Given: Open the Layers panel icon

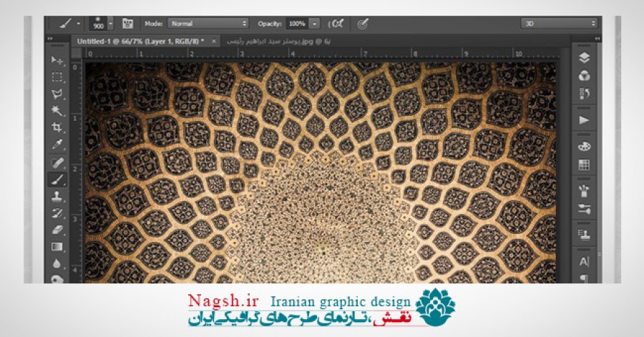Looking at the screenshot, I should 584,58.
